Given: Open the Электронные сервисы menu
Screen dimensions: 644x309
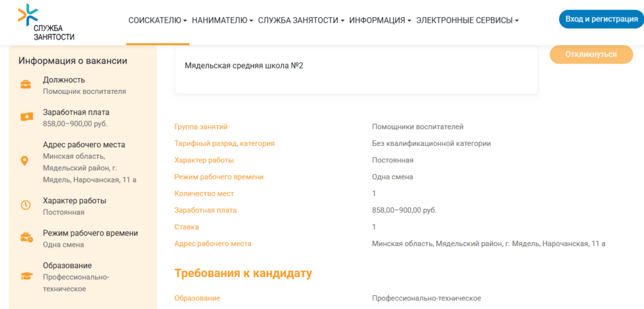Looking at the screenshot, I should [467, 20].
